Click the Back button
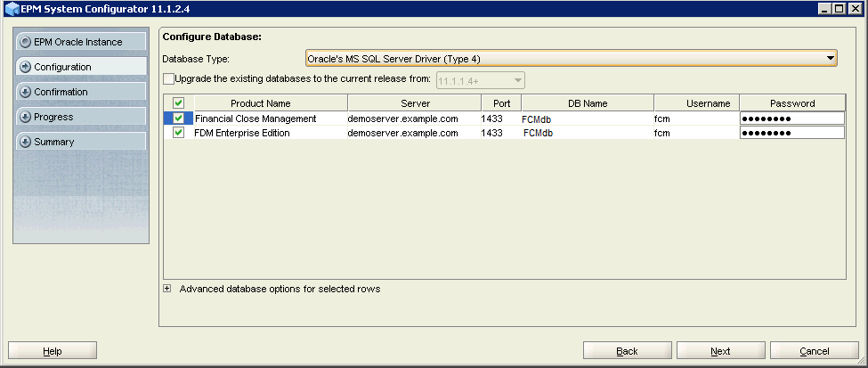The height and width of the screenshot is (368, 868). click(627, 351)
